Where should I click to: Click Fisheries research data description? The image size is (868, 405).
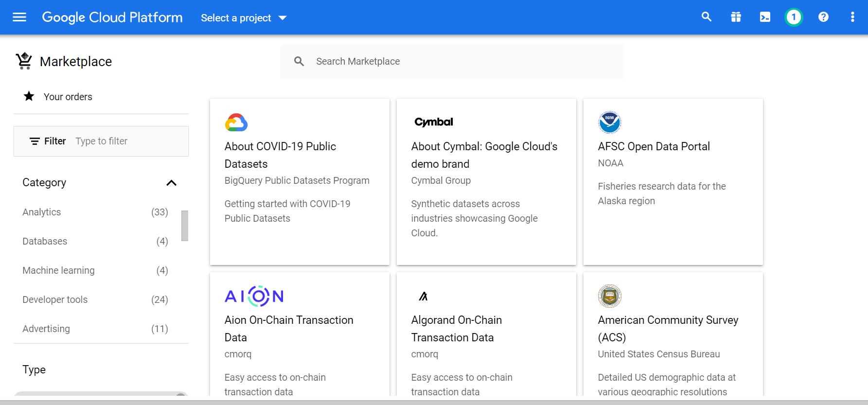pos(662,194)
